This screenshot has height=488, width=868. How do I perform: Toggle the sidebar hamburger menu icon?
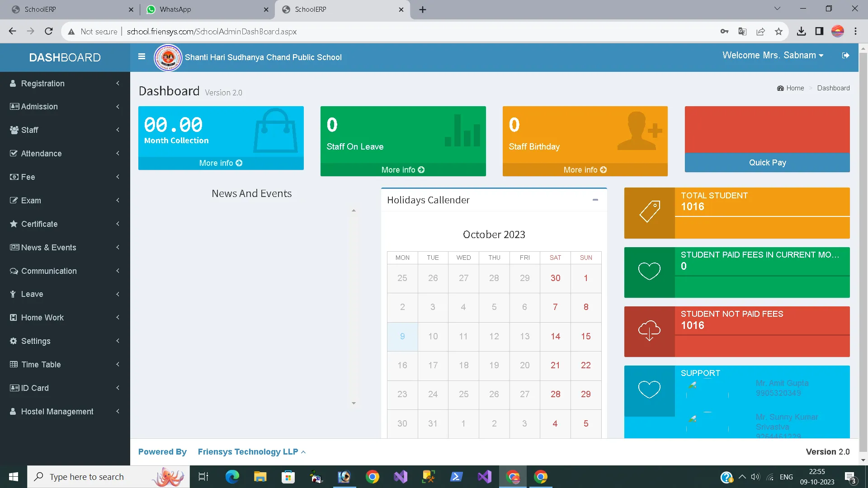coord(142,56)
